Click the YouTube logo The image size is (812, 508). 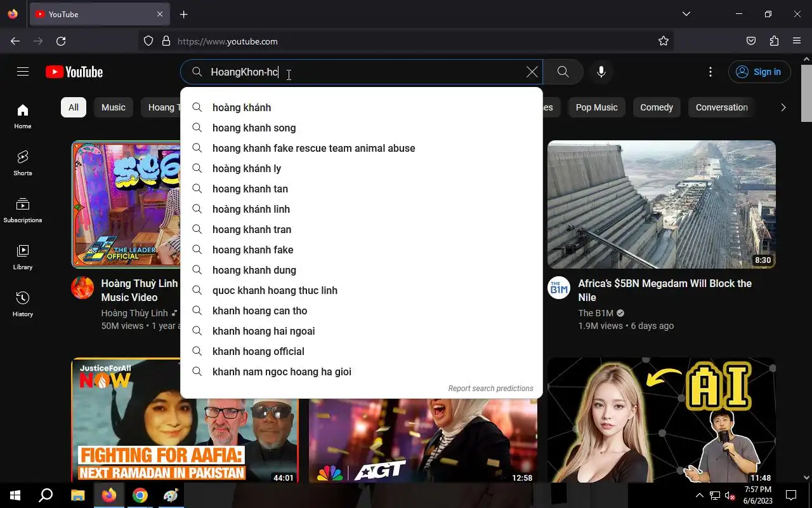(74, 72)
